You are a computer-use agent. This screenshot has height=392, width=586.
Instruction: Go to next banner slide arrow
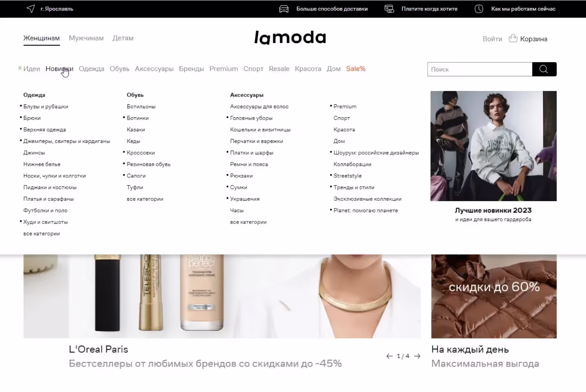417,356
